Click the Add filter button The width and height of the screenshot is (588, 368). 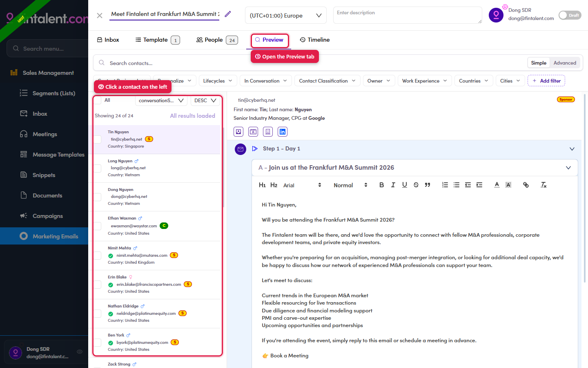(546, 81)
